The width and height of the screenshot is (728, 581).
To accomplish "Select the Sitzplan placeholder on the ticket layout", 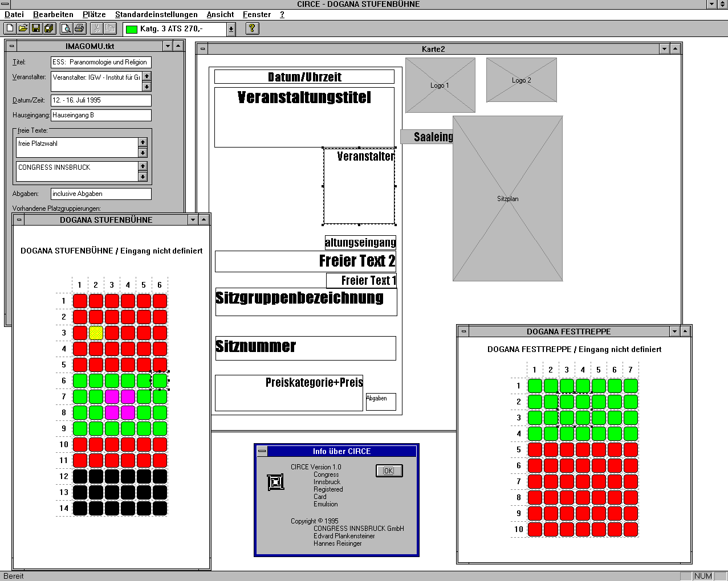I will coord(507,198).
